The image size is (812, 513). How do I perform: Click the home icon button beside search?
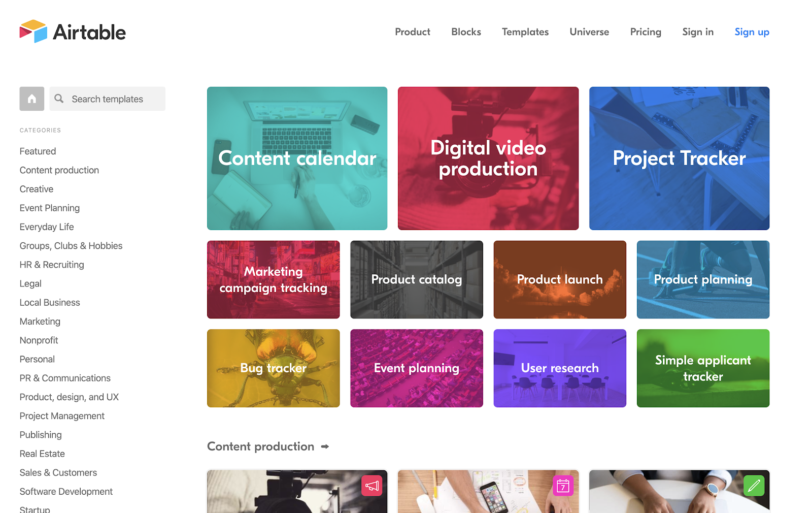pos(32,99)
